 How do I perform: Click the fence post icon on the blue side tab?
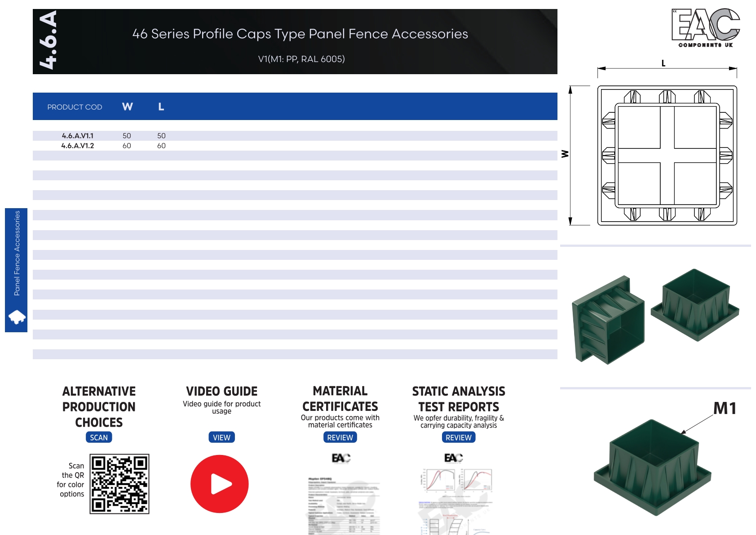coord(17,317)
